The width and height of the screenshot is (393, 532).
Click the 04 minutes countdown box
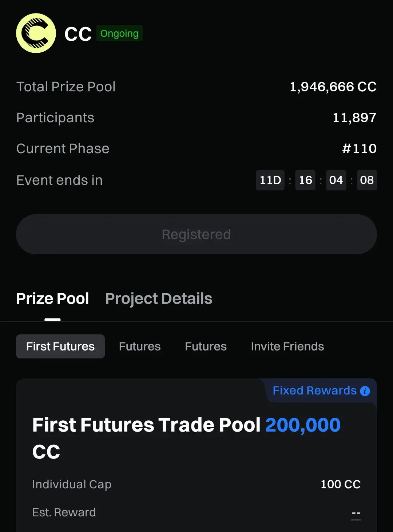[336, 180]
